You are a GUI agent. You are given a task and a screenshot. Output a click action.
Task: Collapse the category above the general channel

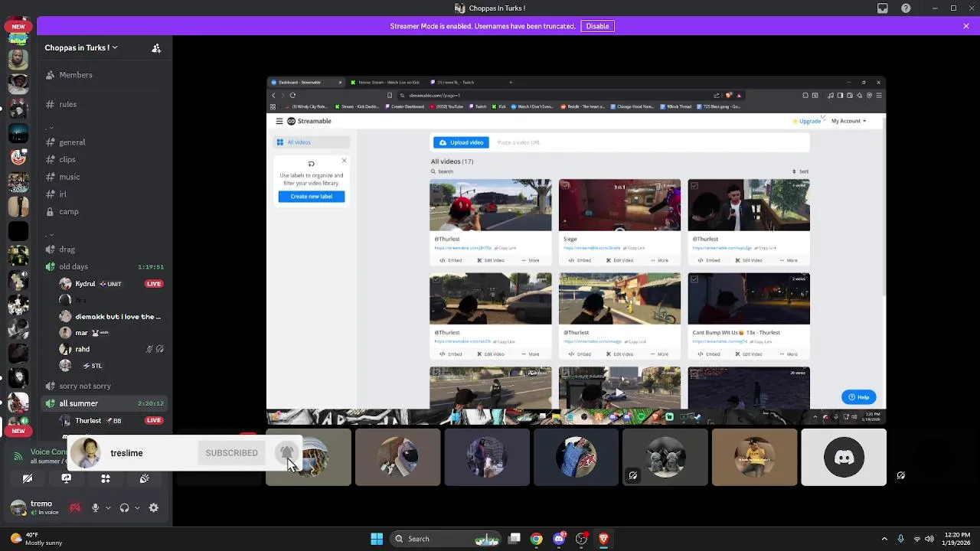[50, 129]
